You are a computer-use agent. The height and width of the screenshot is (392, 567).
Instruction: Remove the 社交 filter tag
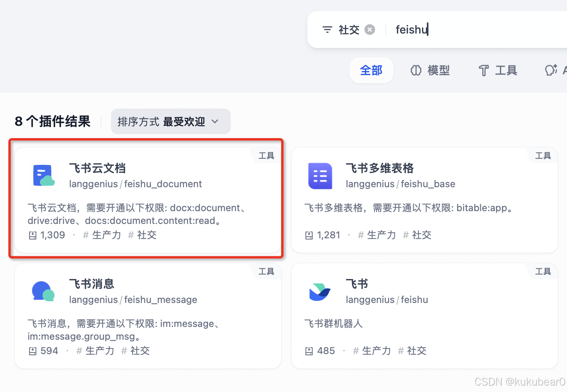click(x=370, y=30)
